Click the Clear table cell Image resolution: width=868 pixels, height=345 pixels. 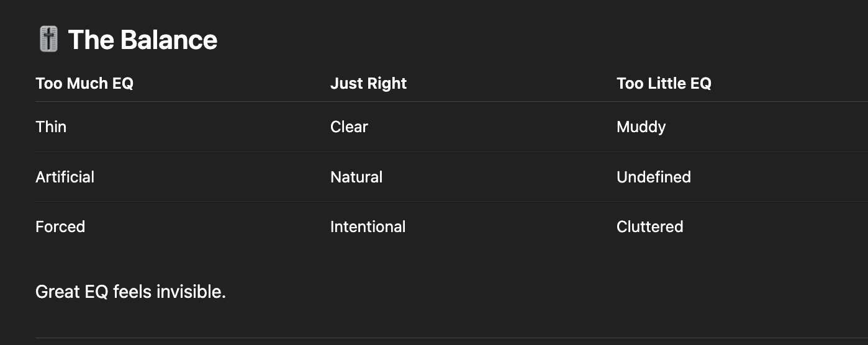[x=349, y=127]
